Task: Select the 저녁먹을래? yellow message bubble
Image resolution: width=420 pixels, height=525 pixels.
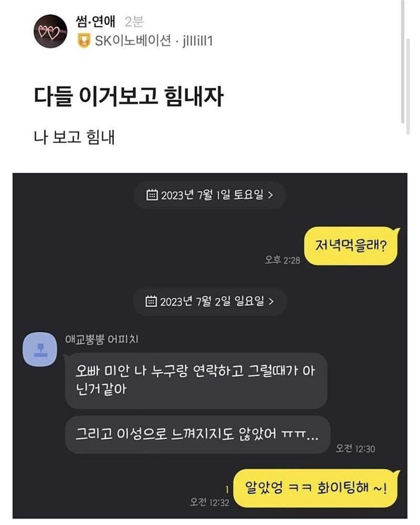Action: 351,246
